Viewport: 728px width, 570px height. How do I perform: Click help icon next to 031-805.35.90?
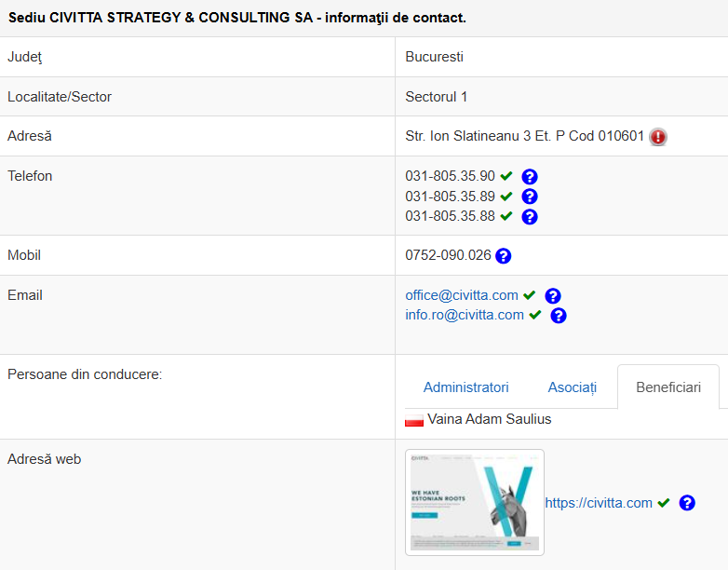point(530,177)
